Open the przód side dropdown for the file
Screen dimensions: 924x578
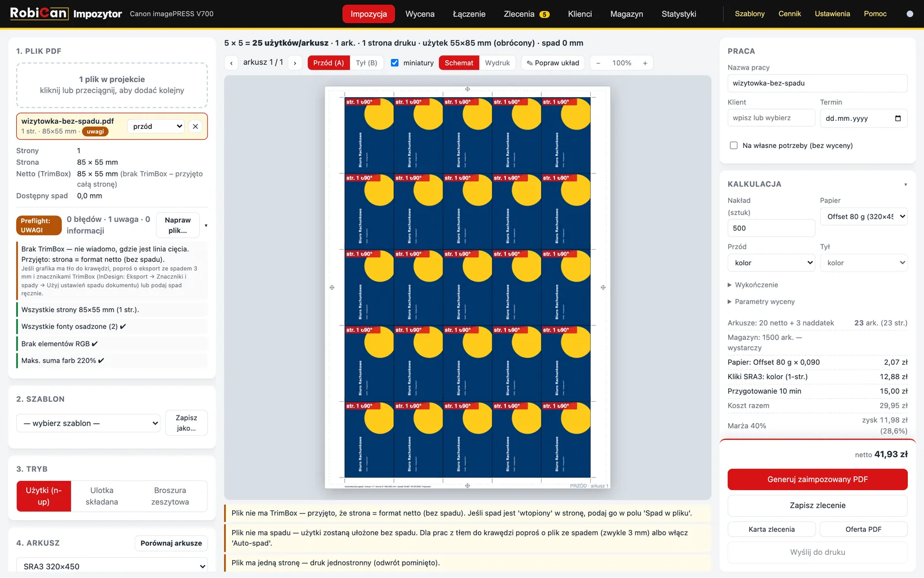click(x=157, y=127)
